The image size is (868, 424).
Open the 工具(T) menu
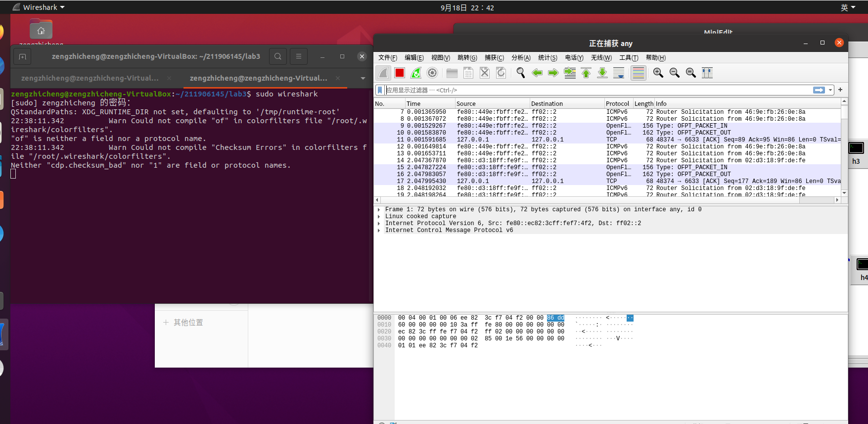[x=629, y=58]
